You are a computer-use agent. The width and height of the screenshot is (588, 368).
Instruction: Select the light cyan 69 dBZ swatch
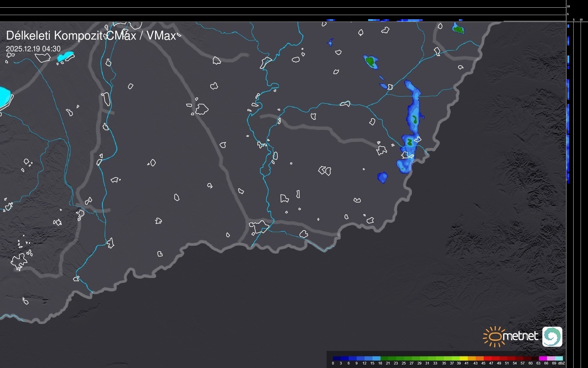[x=559, y=358]
